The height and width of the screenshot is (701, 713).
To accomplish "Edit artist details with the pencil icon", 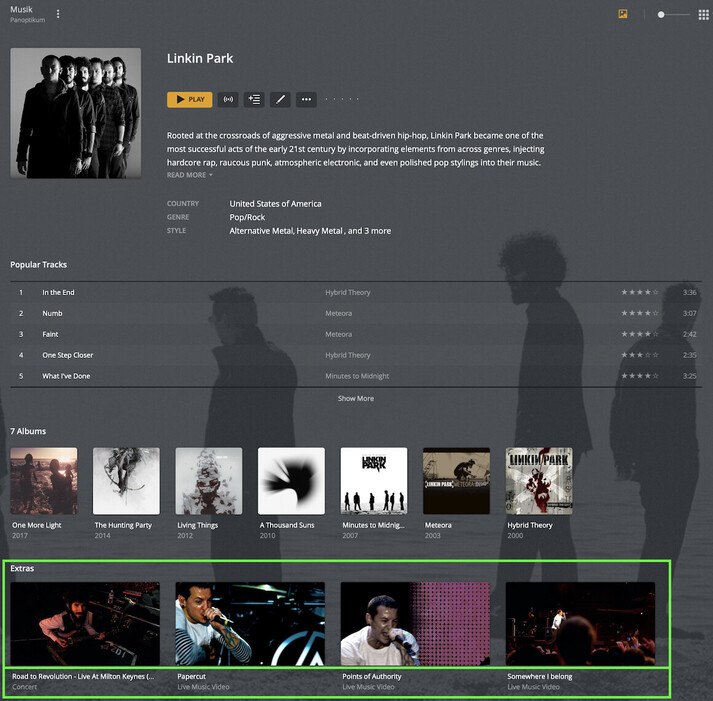I will tap(280, 100).
